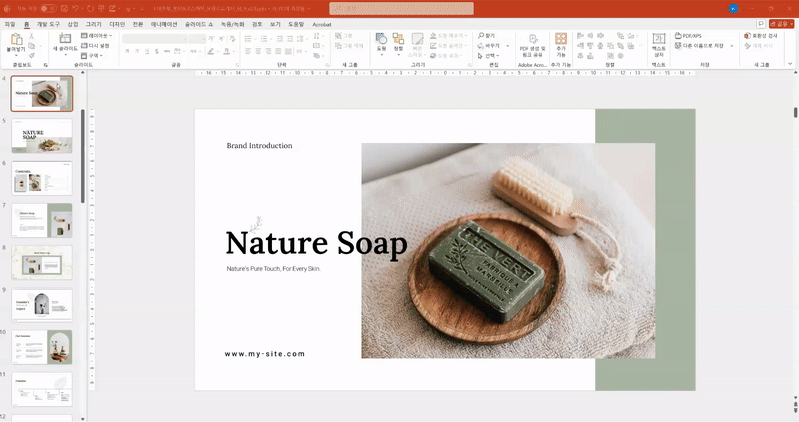The height and width of the screenshot is (422, 799).
Task: Click the blue account avatar
Action: 733,9
